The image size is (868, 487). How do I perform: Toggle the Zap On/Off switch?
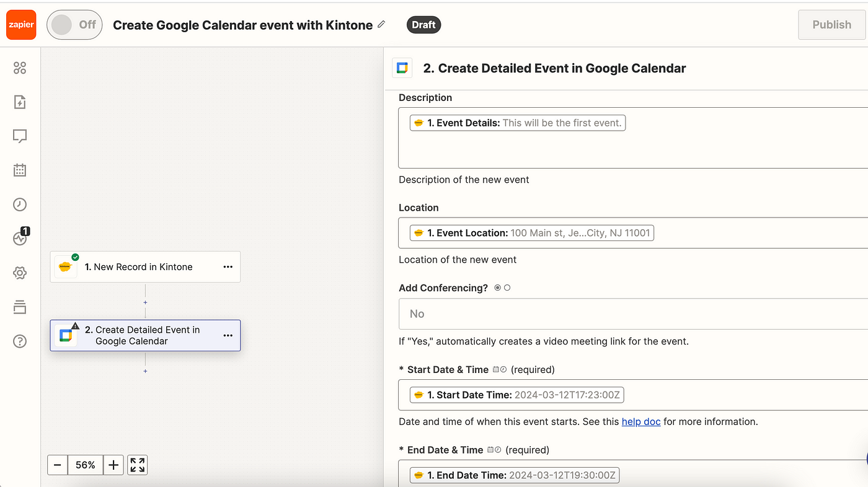tap(74, 25)
